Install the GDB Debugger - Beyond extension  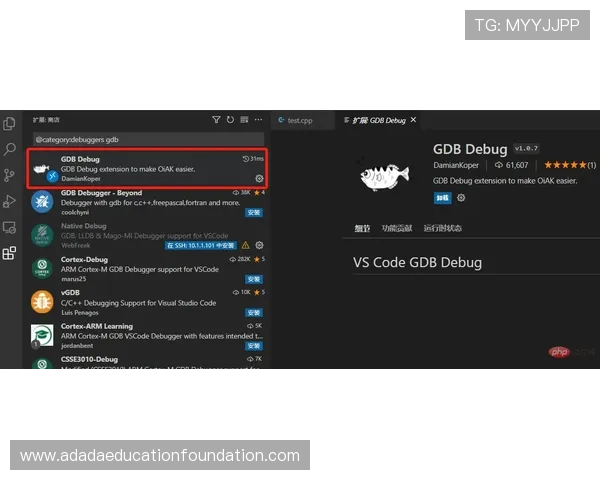pos(254,212)
